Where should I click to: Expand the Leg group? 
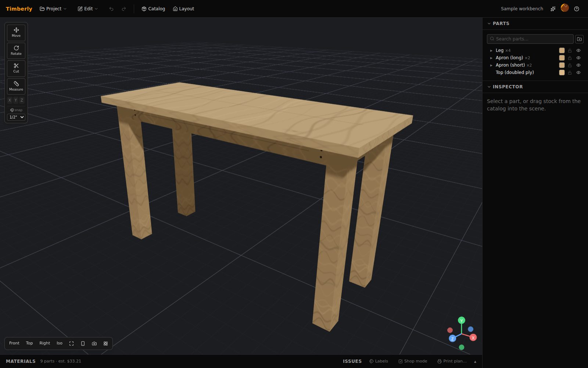[x=491, y=50]
